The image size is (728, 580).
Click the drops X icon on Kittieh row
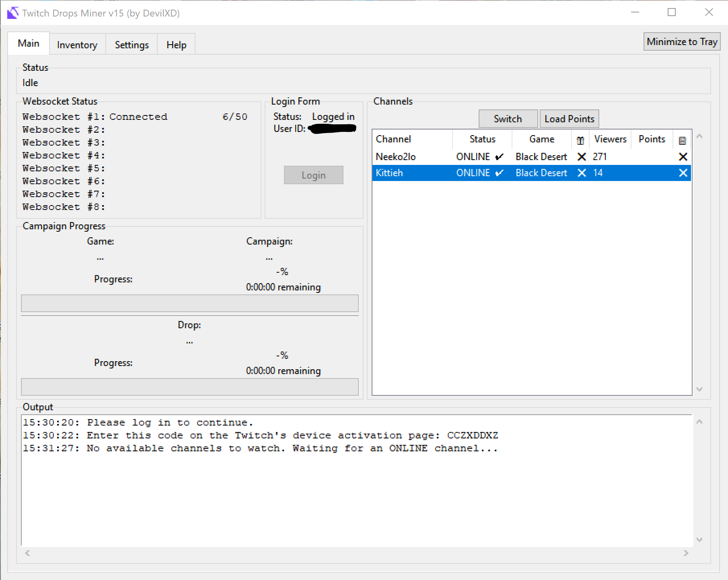click(582, 173)
